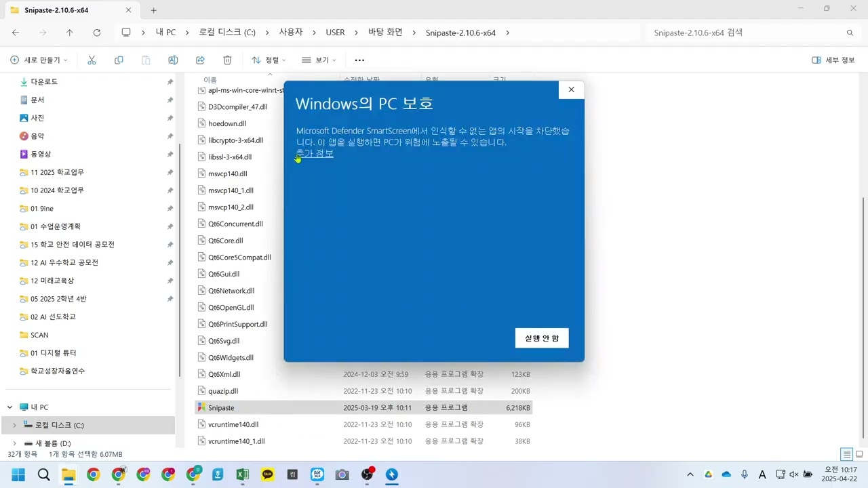Open Excel from the taskbar
The image size is (868, 488).
[x=242, y=474]
